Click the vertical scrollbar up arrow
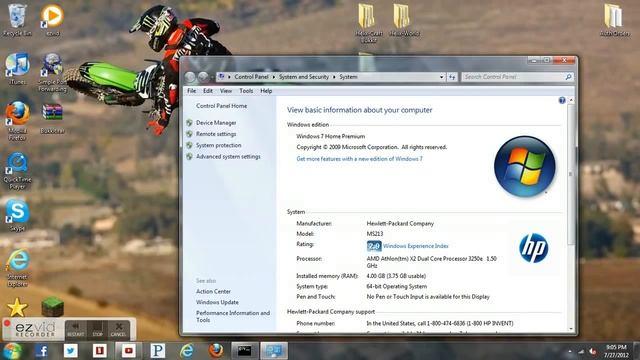The height and width of the screenshot is (360, 640). [571, 100]
